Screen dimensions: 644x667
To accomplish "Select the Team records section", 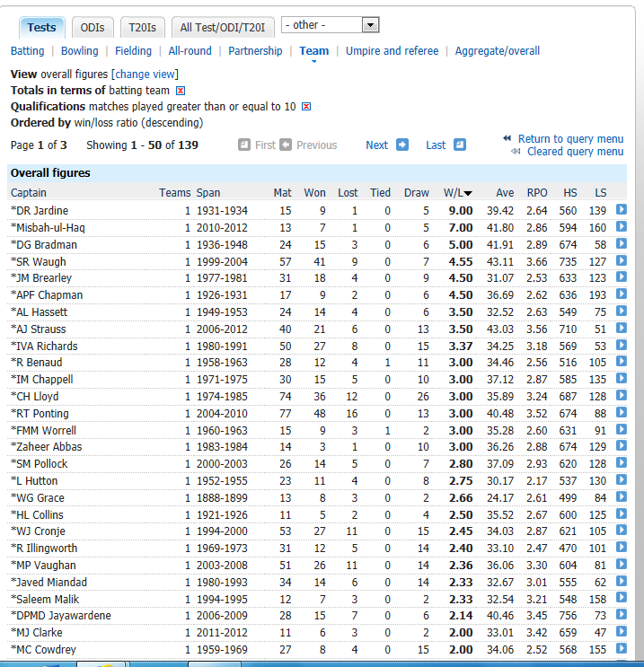I will tap(313, 51).
